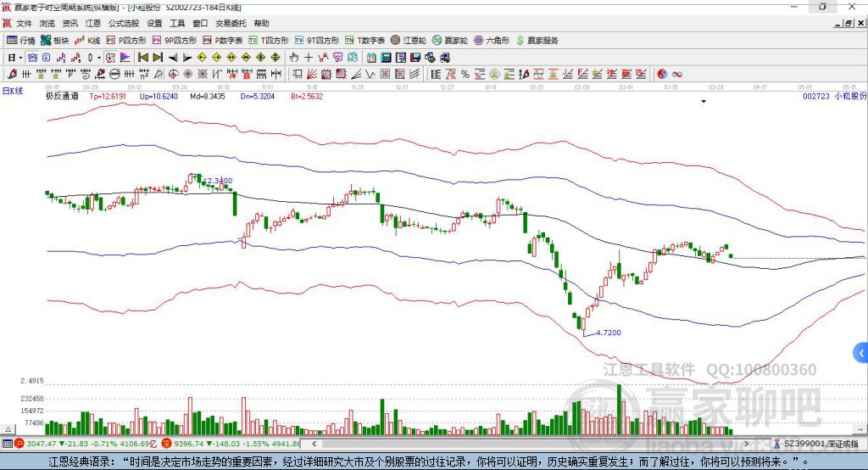Open the 浏览 menu
This screenshot has height=470, width=868.
click(47, 23)
